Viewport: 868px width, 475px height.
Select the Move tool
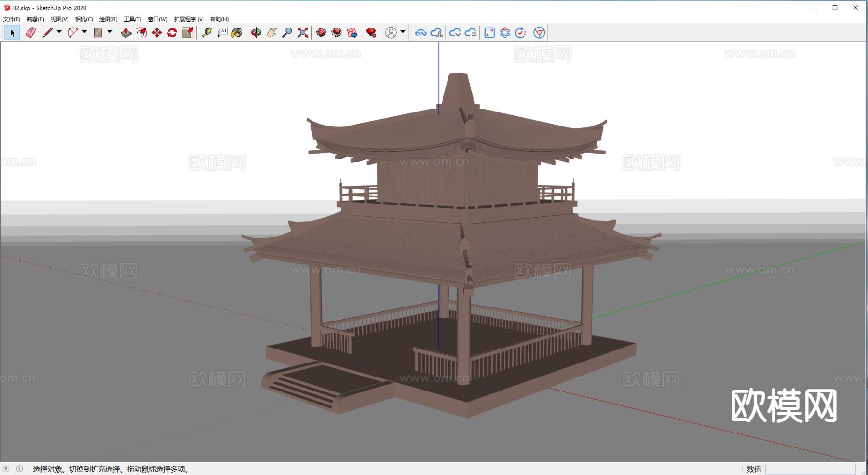click(156, 32)
